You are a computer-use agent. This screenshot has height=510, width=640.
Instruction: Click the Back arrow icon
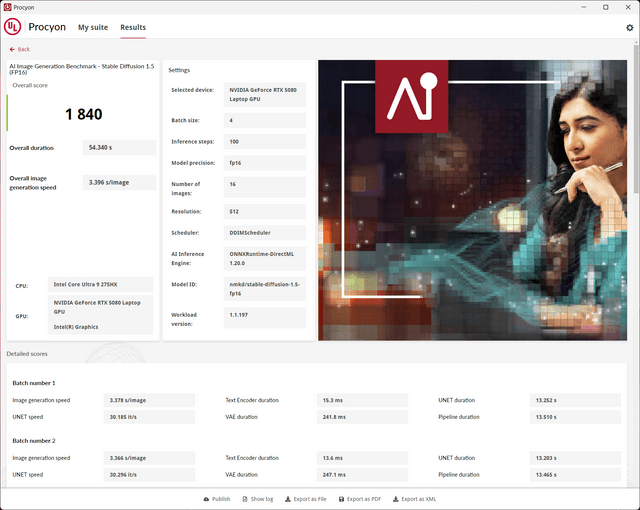tap(12, 49)
